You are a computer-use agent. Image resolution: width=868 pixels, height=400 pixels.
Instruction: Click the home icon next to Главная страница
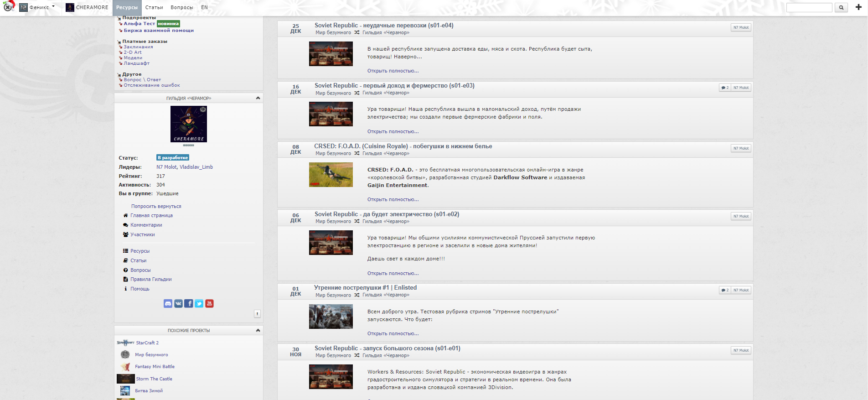125,215
